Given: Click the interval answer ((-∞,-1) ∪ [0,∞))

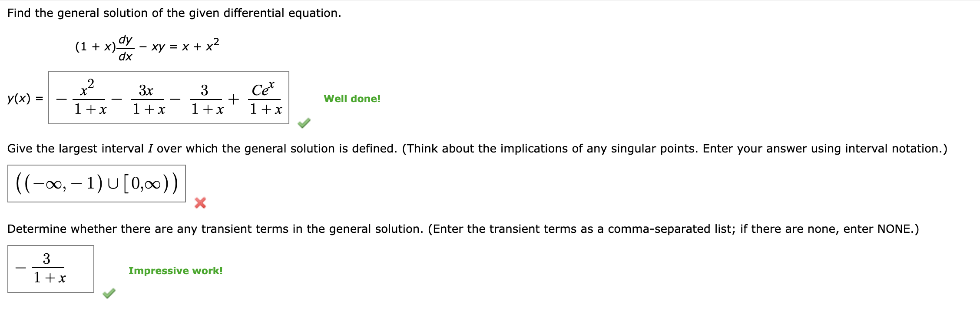Looking at the screenshot, I should click(96, 182).
